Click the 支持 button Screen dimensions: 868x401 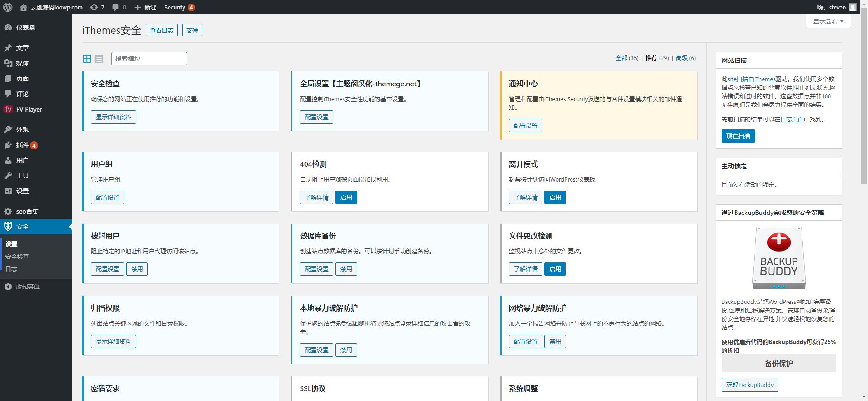tap(192, 30)
